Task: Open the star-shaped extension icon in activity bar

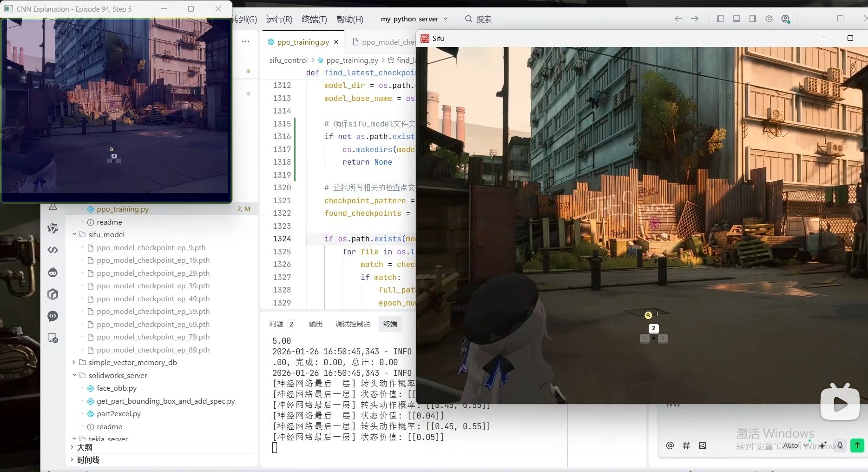Action: [53, 228]
